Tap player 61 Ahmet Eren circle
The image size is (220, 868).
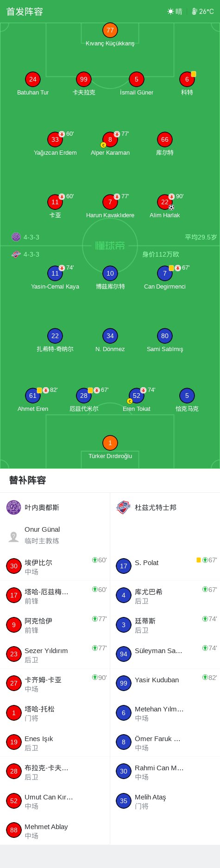32,396
